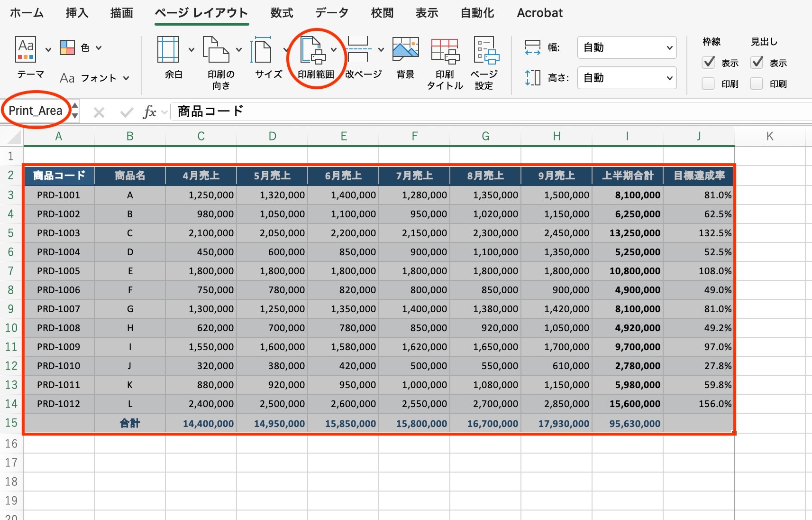Viewport: 812px width, 520px height.
Task: Select cell PRD-1012
Action: pyautogui.click(x=59, y=404)
